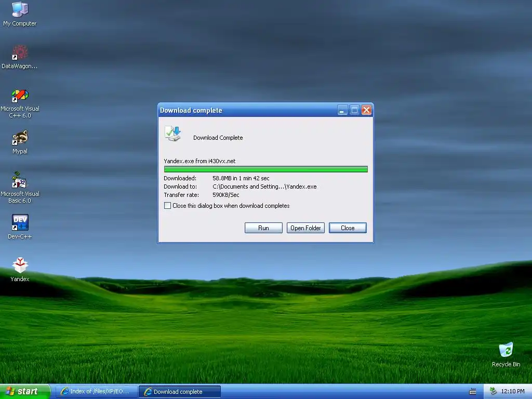
Task: Click the '590KB/Sec' transfer rate value
Action: pos(226,195)
